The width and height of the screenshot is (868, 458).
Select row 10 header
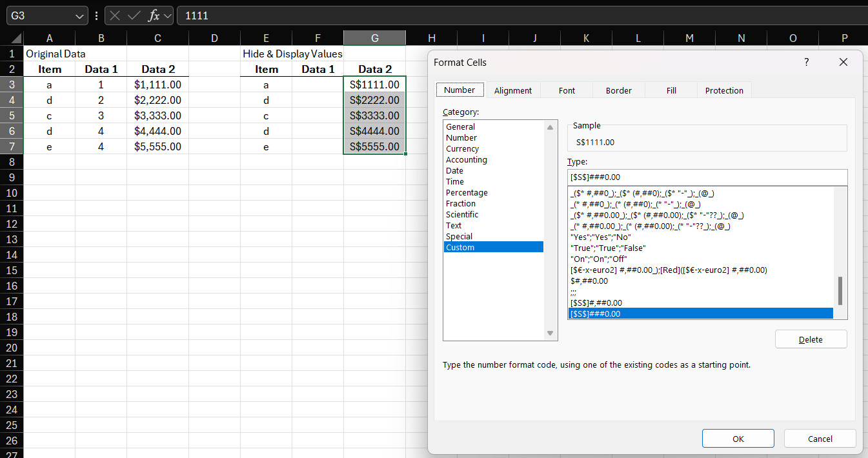pyautogui.click(x=12, y=193)
